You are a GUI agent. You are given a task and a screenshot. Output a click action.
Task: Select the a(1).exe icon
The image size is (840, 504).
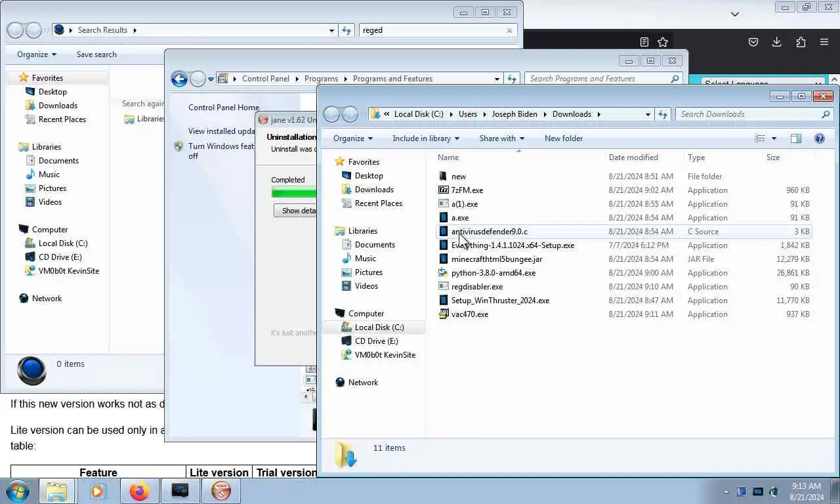coord(444,204)
